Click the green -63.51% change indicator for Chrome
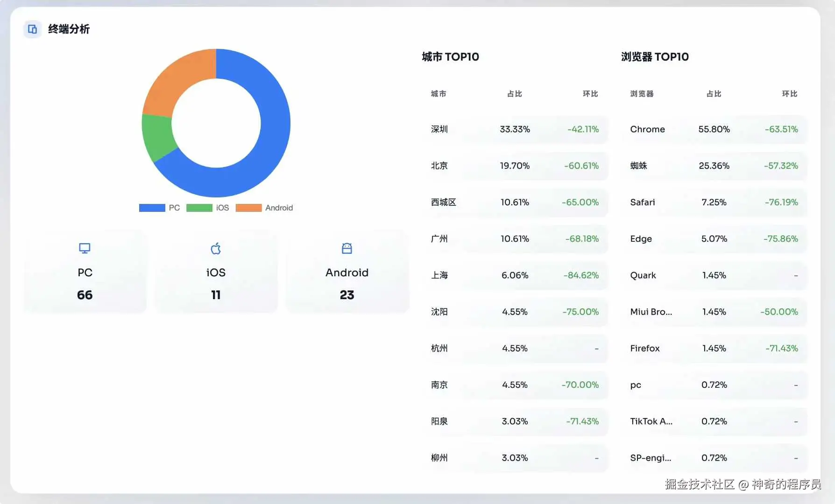This screenshot has height=504, width=835. click(x=780, y=129)
